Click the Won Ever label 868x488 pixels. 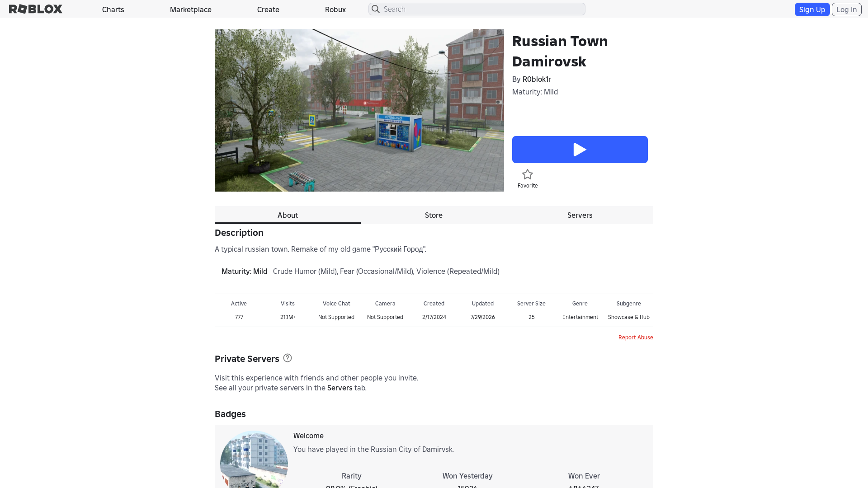(584, 476)
